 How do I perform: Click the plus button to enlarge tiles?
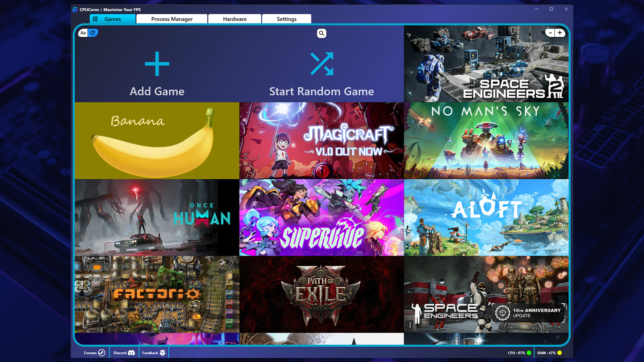(x=560, y=33)
